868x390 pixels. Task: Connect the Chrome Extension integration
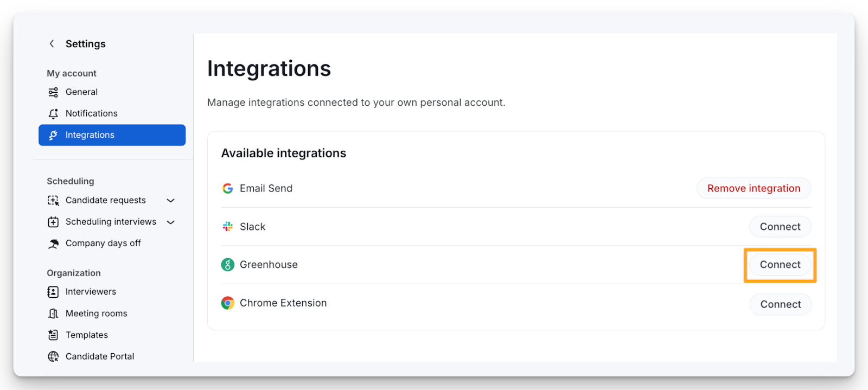780,304
